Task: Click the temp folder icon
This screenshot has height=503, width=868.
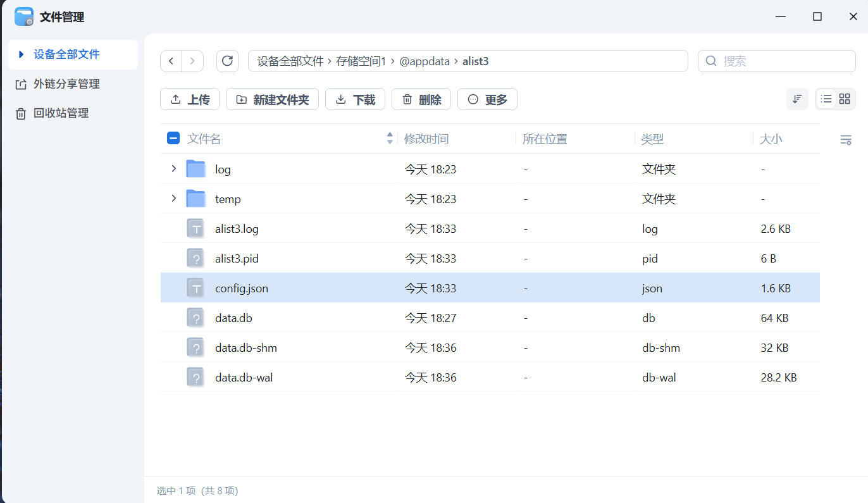Action: (x=196, y=199)
